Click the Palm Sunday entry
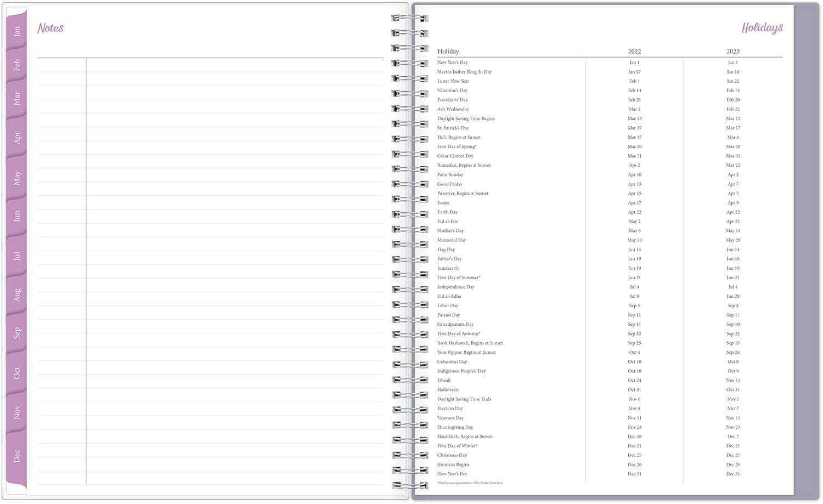This screenshot has width=823, height=504. click(x=450, y=174)
